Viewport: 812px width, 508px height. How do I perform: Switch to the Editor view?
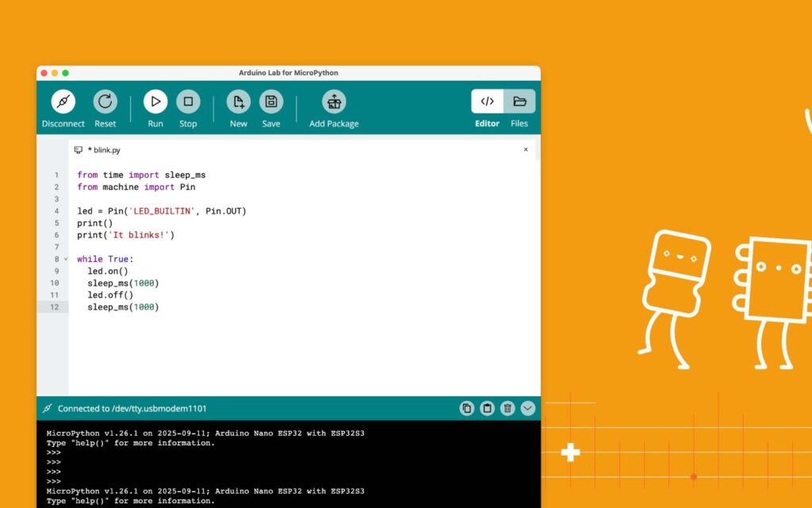tap(488, 102)
